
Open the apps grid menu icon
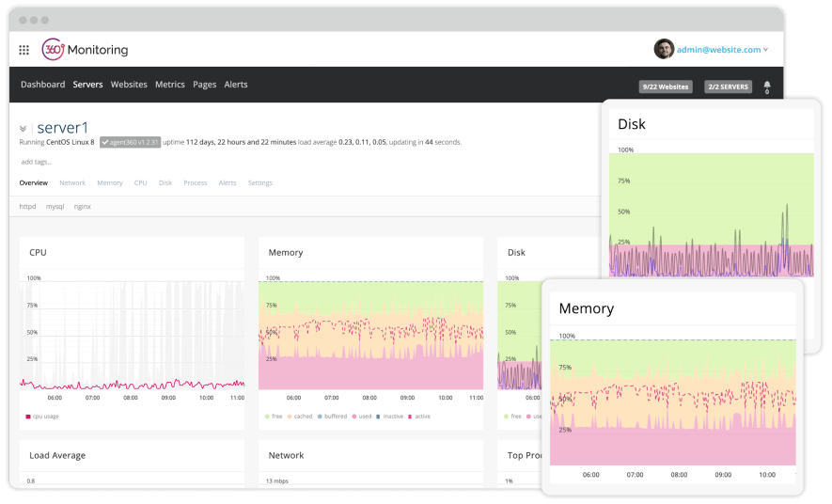24,50
